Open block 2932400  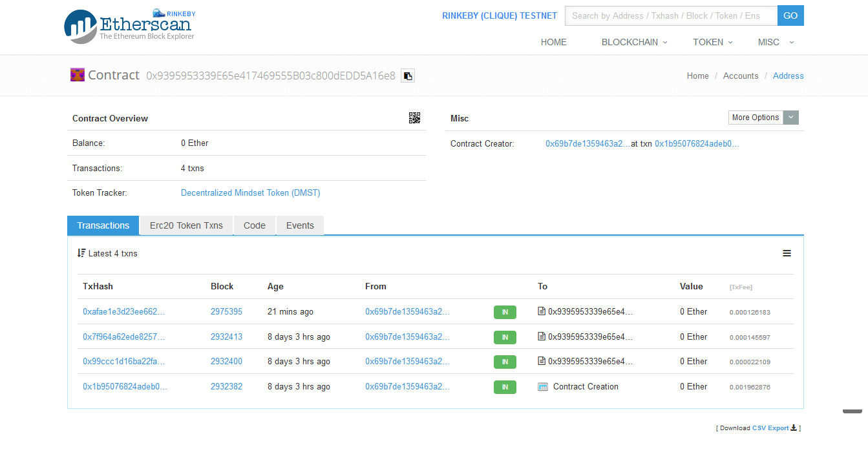[226, 361]
